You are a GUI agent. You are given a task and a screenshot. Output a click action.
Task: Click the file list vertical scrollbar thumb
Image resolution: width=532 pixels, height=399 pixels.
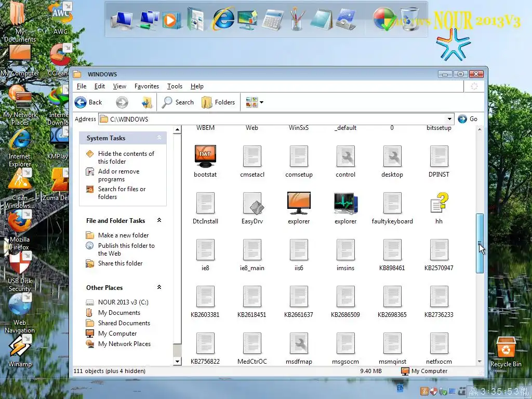tap(480, 243)
